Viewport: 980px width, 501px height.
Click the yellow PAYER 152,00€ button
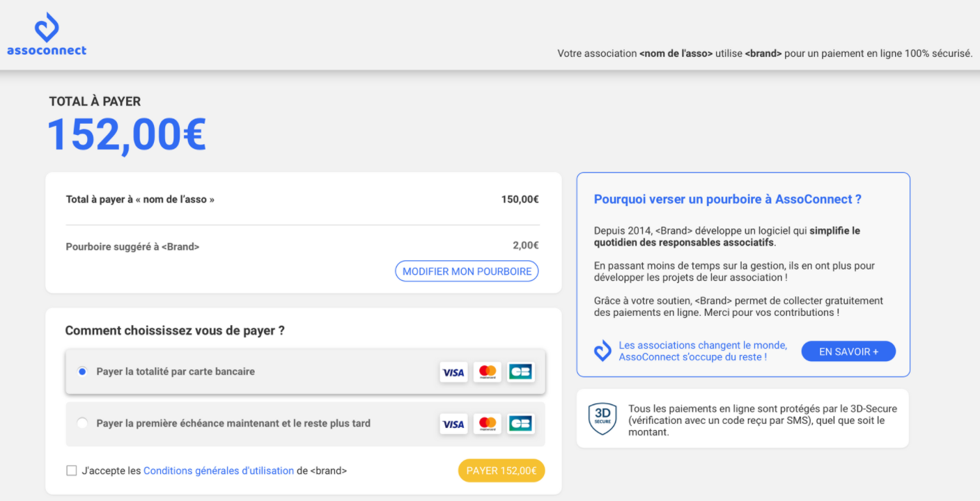click(x=501, y=471)
